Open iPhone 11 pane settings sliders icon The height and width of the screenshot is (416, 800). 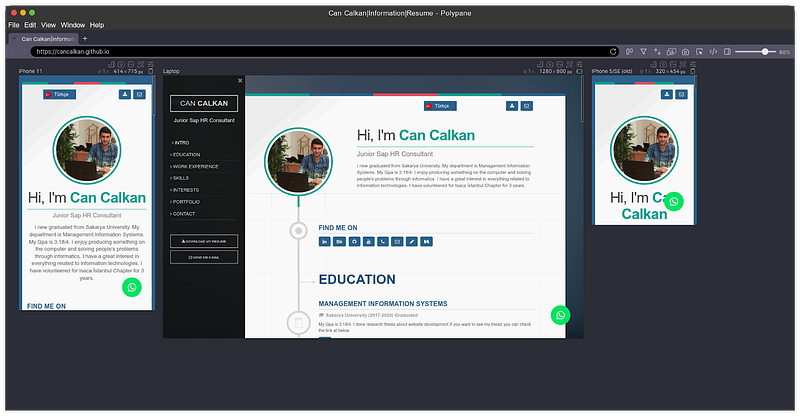point(151,64)
